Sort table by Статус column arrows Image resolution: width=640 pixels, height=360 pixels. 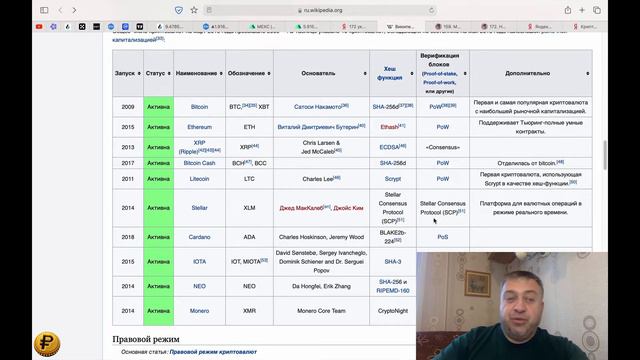169,73
